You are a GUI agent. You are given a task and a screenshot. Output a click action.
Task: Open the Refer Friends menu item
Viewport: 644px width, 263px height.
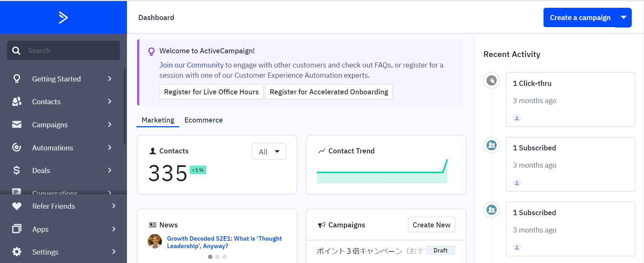(63, 206)
